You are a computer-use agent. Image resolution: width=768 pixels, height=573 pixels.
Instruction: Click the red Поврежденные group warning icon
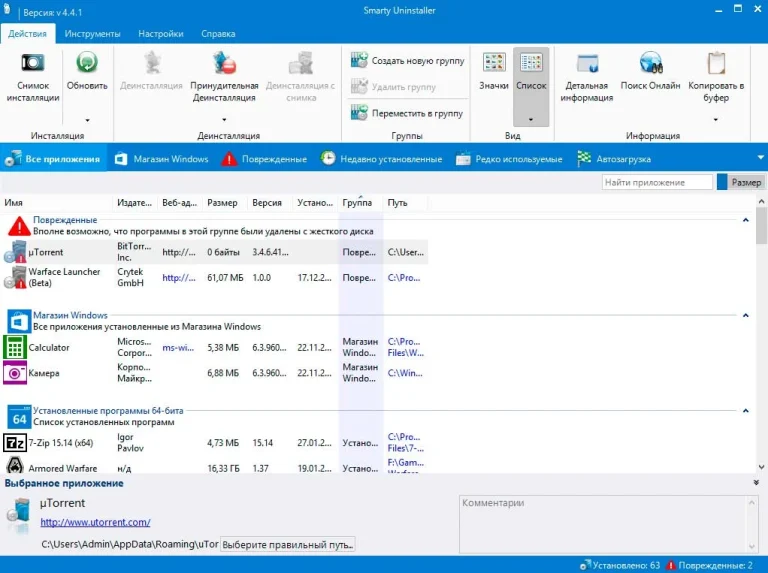[19, 226]
